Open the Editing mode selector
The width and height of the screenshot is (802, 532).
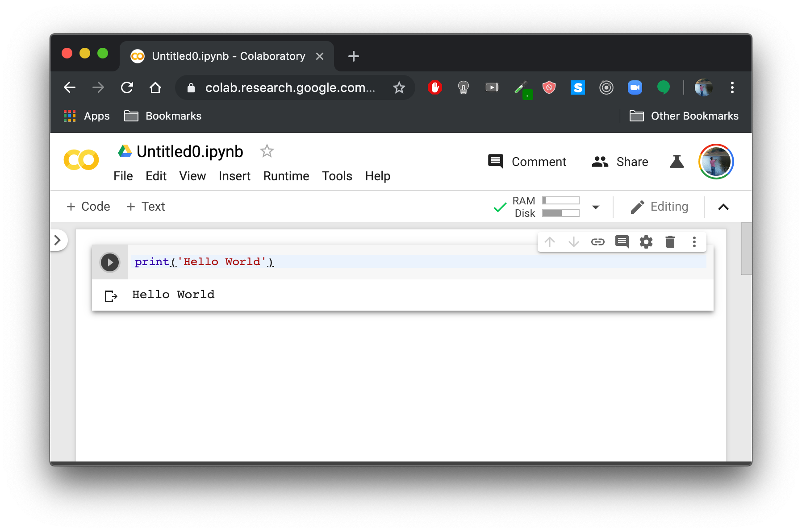pyautogui.click(x=660, y=207)
